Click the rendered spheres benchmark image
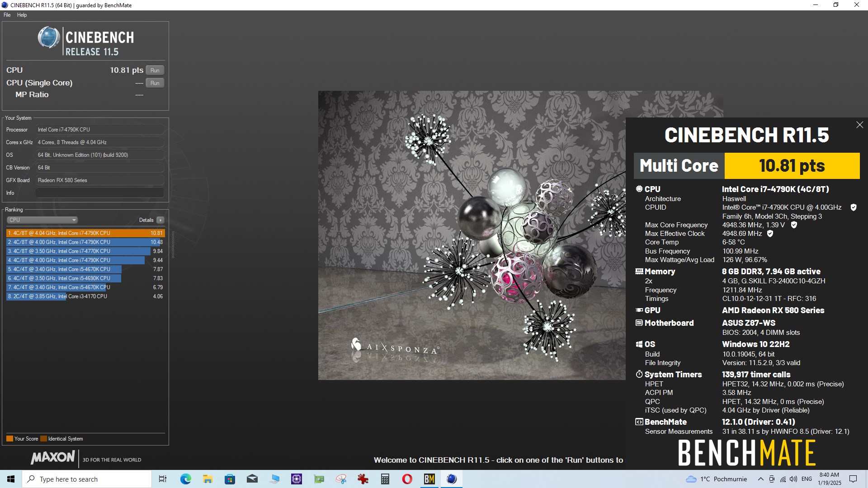The width and height of the screenshot is (868, 488). click(x=472, y=235)
